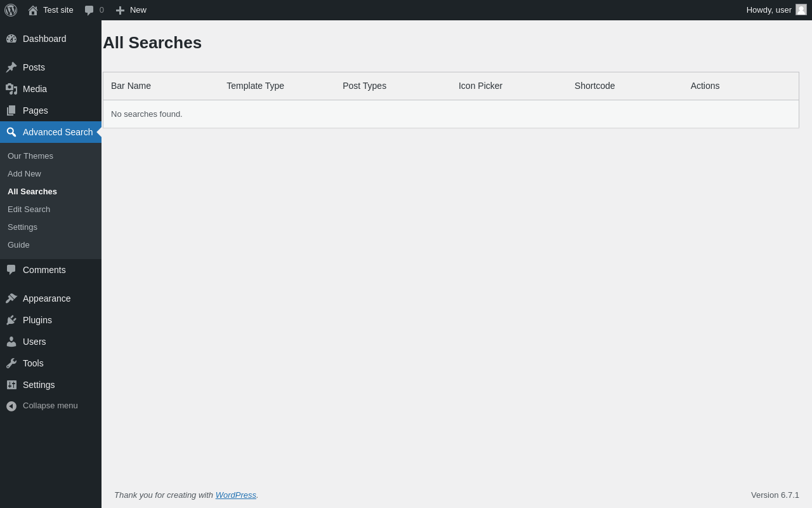Click the Template Type column header

pyautogui.click(x=255, y=86)
